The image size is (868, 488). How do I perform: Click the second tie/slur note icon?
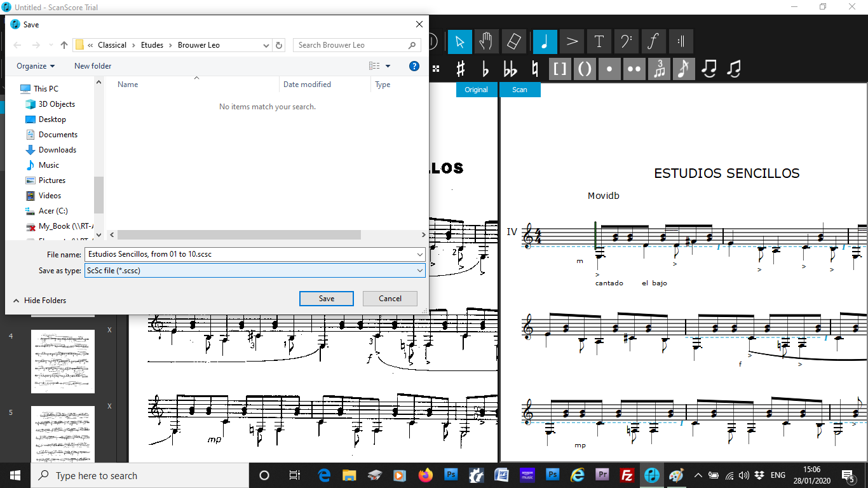734,69
